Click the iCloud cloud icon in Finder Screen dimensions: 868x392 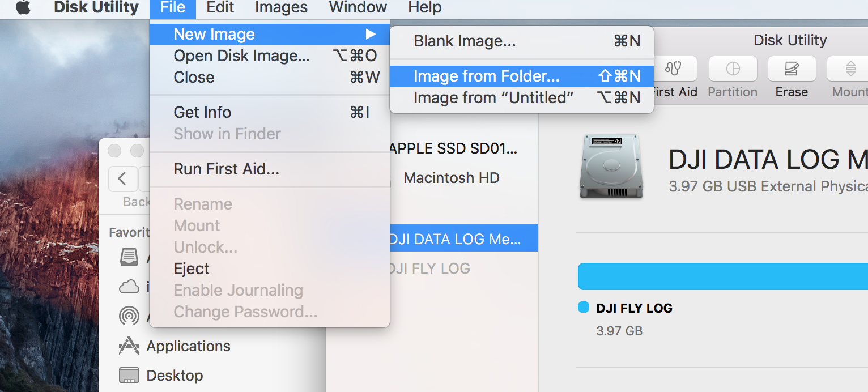(x=129, y=287)
